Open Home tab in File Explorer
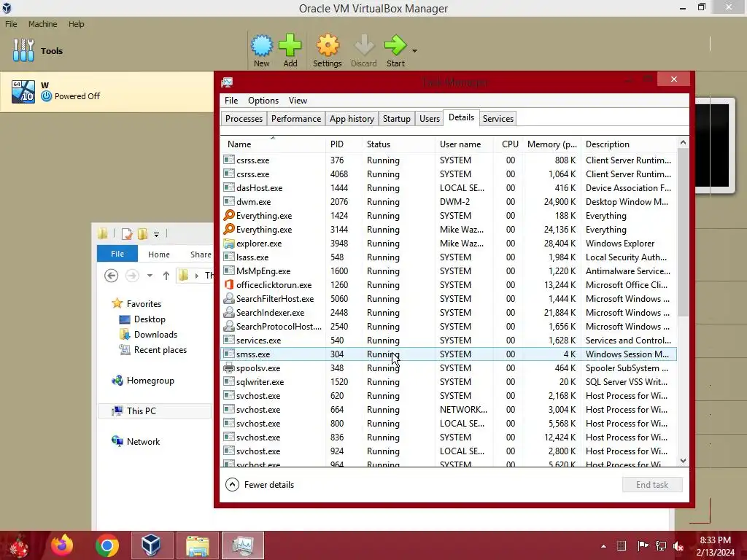Viewport: 747px width, 560px height. point(158,254)
